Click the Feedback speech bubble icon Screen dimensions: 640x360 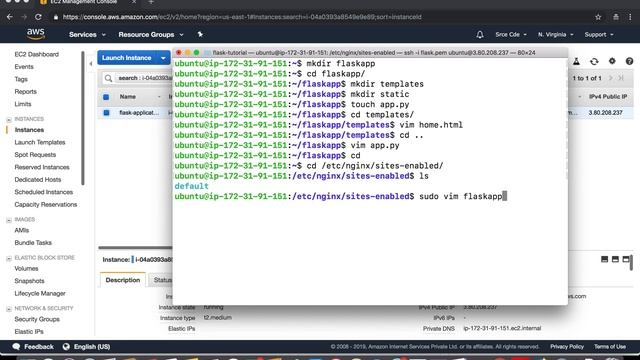16,347
